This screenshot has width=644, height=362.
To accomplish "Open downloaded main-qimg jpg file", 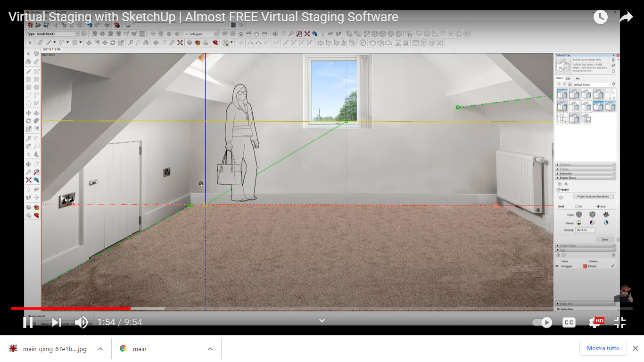I will point(55,349).
